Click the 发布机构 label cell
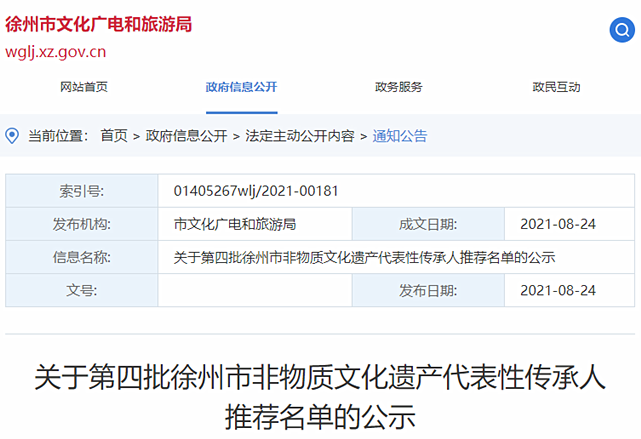This screenshot has width=641, height=439. (x=82, y=224)
